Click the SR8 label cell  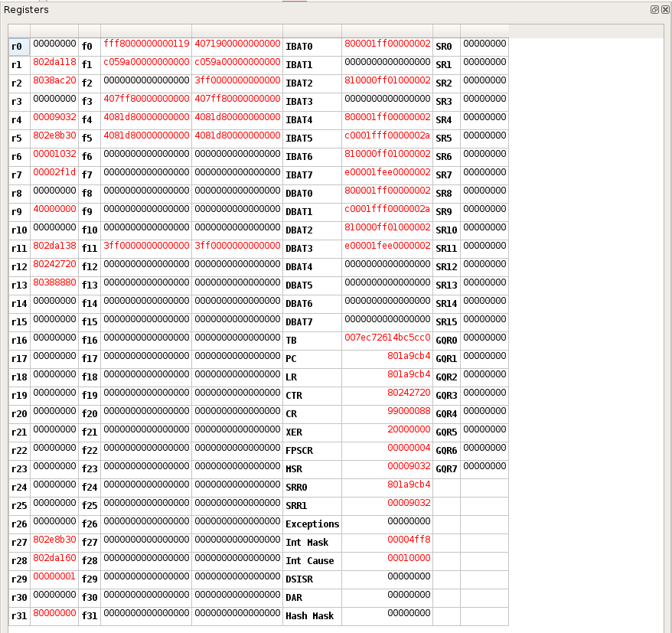click(x=446, y=194)
